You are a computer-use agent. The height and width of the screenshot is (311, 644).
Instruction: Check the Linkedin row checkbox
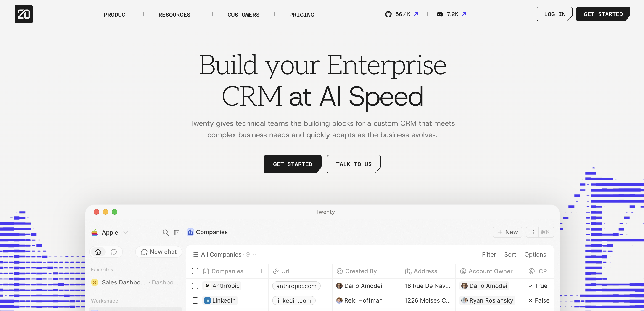[x=195, y=300]
